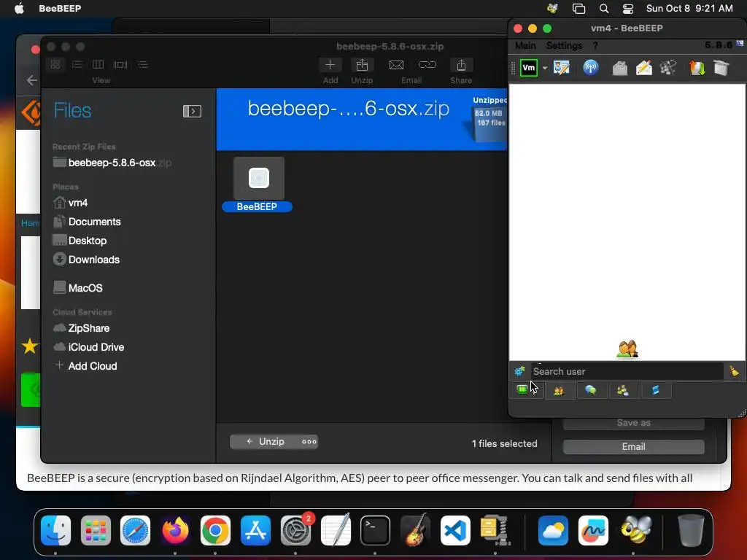Click the Save as button

point(634,424)
